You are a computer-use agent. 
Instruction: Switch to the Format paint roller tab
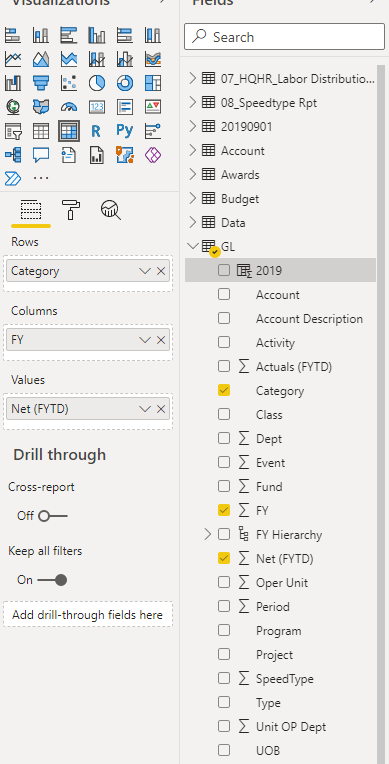(71, 210)
